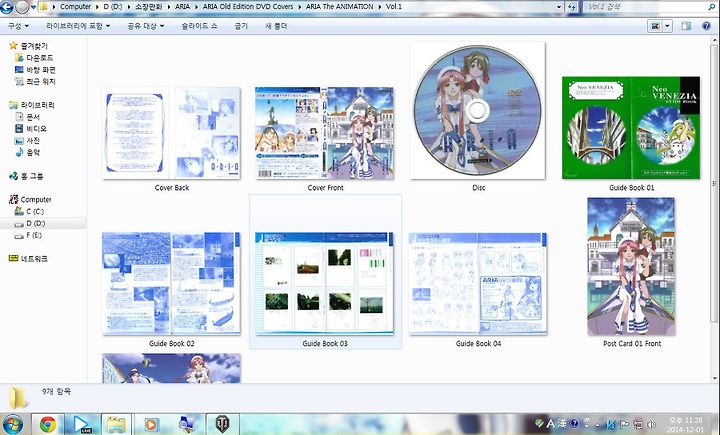
Task: Select 비디오 library in the sidebar
Action: pyautogui.click(x=31, y=129)
